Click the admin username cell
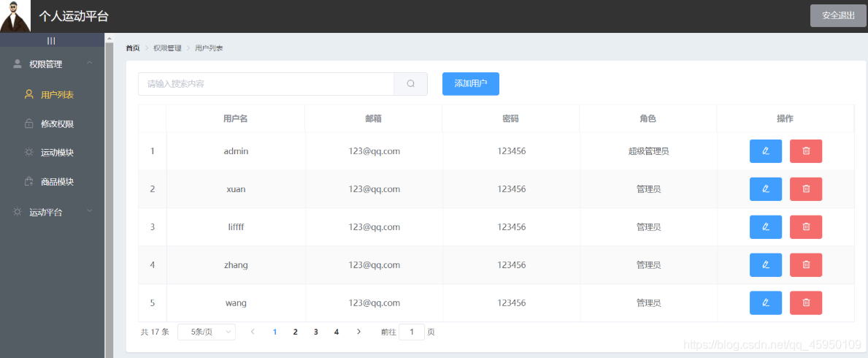This screenshot has width=868, height=358. (236, 151)
